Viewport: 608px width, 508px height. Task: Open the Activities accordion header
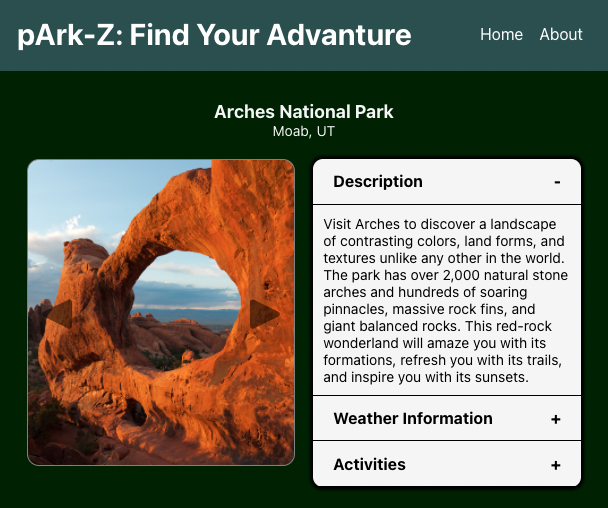[447, 464]
